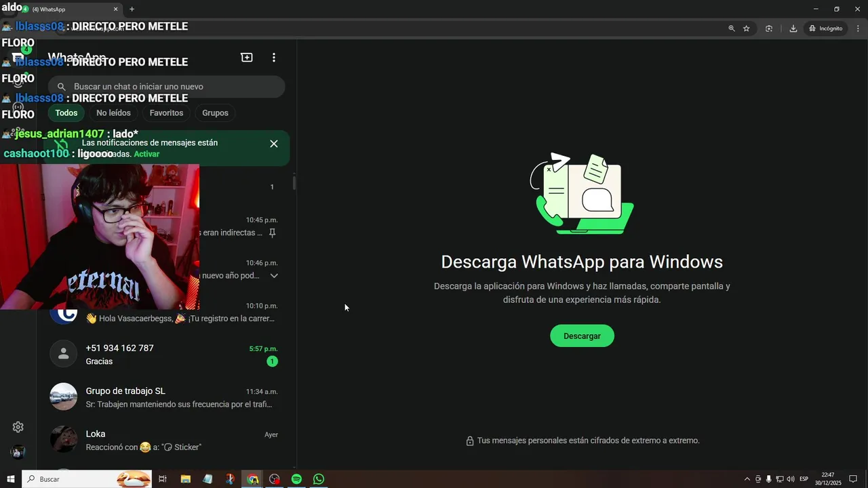Image resolution: width=868 pixels, height=488 pixels.
Task: Close the WhatsApp browser tab
Action: 115,9
